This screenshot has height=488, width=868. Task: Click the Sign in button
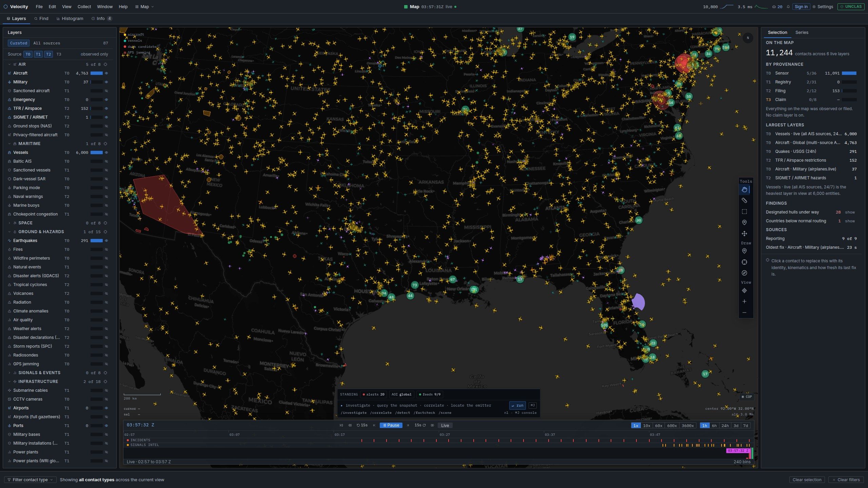tap(801, 7)
